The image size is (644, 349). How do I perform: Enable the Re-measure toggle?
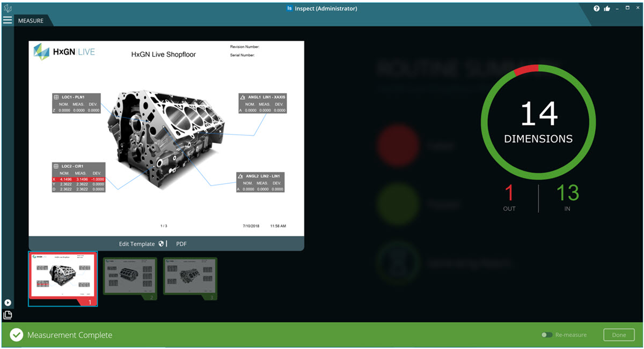pos(546,335)
